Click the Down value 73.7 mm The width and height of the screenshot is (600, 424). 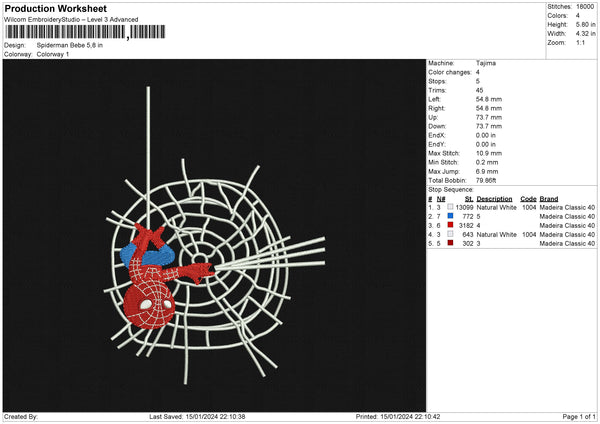[489, 126]
